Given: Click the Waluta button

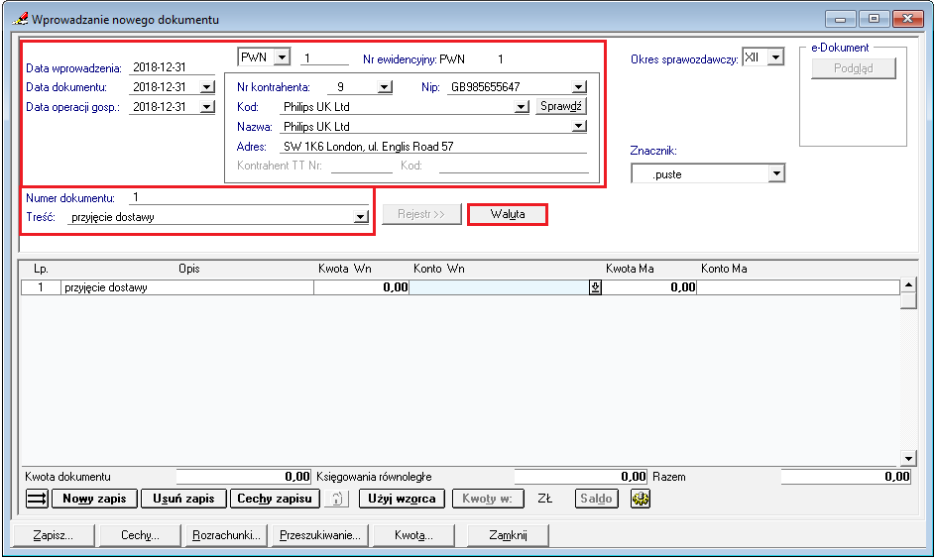Looking at the screenshot, I should point(508,214).
